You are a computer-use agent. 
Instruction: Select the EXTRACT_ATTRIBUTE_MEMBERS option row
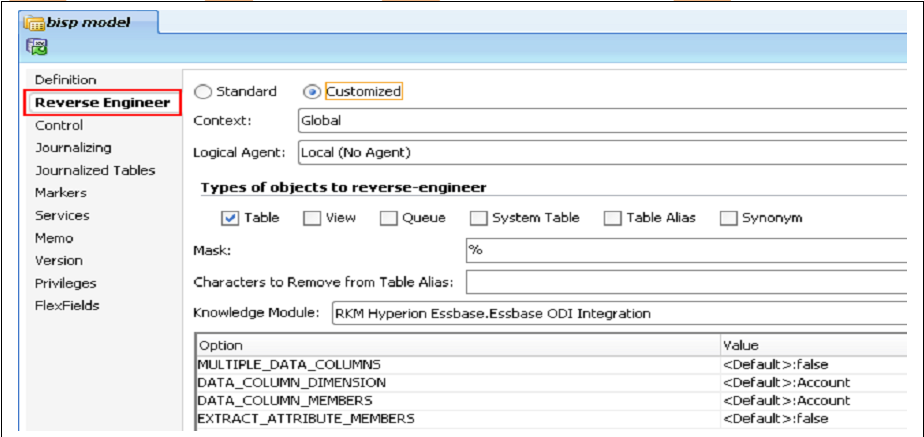[458, 419]
